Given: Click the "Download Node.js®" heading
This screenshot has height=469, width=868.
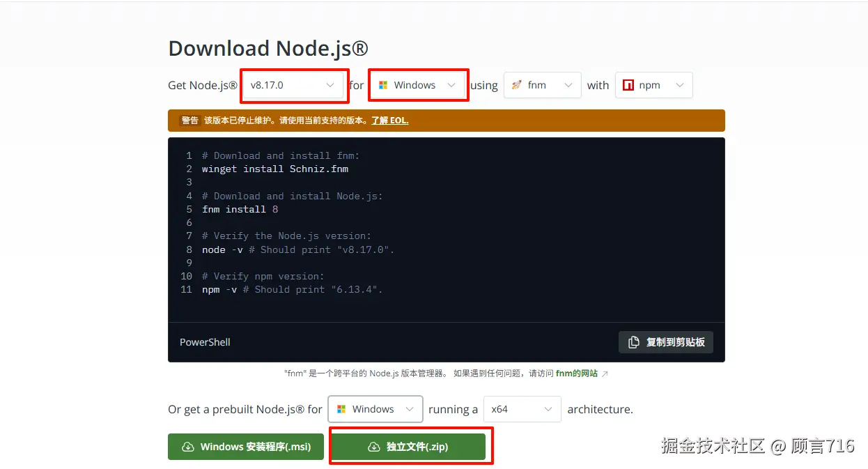Looking at the screenshot, I should 268,48.
